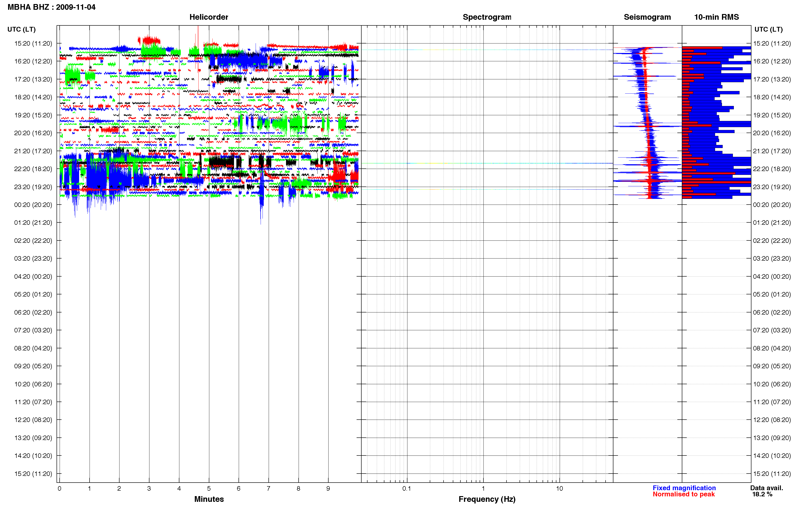Click the 'Helicorder' panel heading
The height and width of the screenshot is (508, 812).
209,17
